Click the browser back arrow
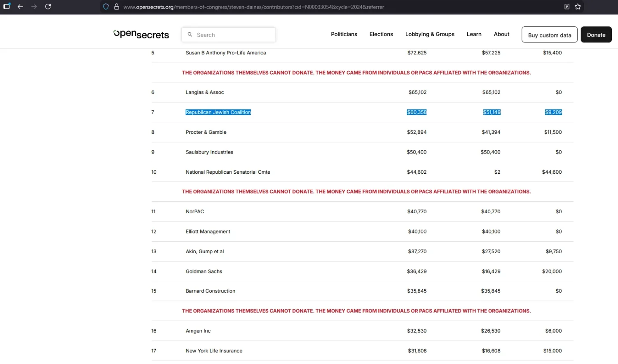The height and width of the screenshot is (364, 618). pos(20,7)
